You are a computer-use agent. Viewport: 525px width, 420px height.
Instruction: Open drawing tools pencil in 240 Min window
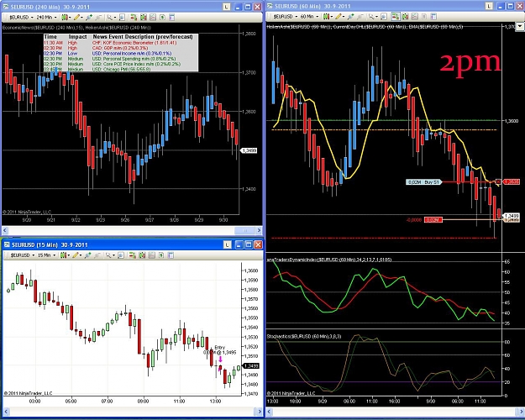[x=77, y=17]
